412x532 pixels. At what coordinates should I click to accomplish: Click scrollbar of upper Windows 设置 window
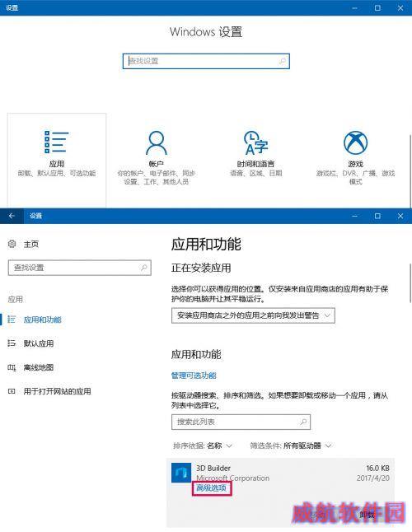410,170
